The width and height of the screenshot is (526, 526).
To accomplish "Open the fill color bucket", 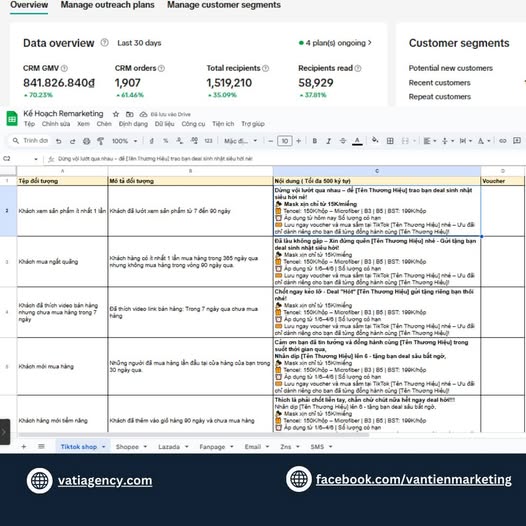I will [375, 141].
